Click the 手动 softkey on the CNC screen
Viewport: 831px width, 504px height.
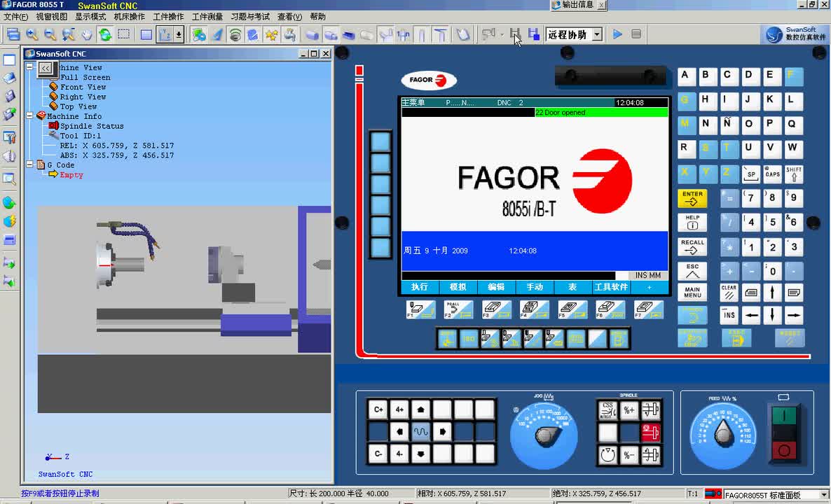coord(535,287)
